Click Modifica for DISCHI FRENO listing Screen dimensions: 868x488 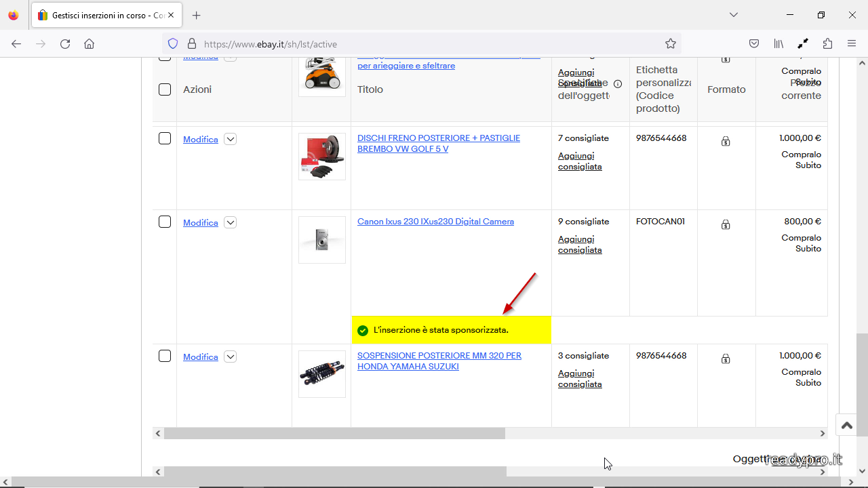(x=201, y=140)
